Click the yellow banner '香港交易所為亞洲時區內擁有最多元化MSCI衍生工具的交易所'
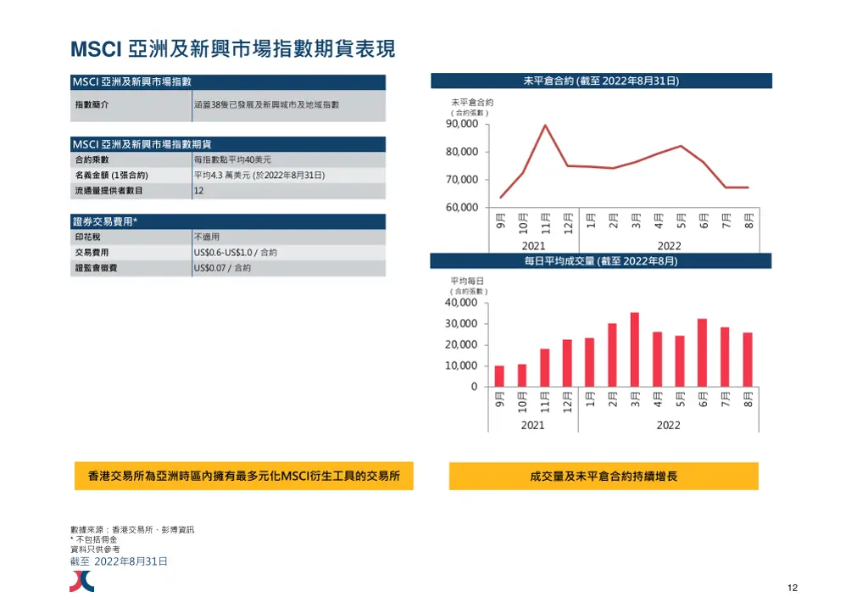The width and height of the screenshot is (868, 614). pyautogui.click(x=244, y=476)
